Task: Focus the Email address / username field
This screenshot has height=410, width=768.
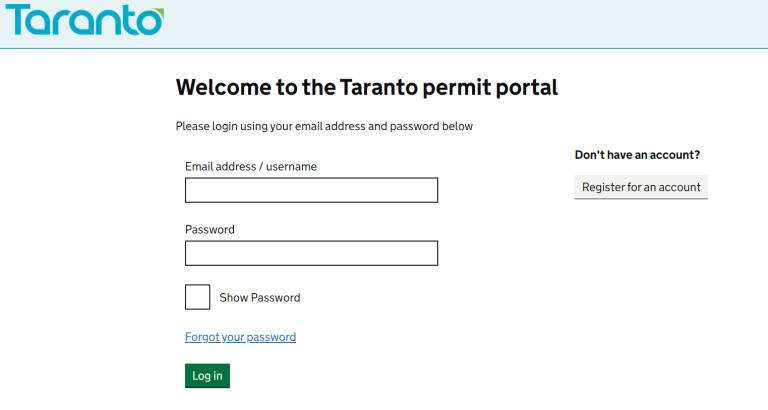Action: tap(312, 190)
